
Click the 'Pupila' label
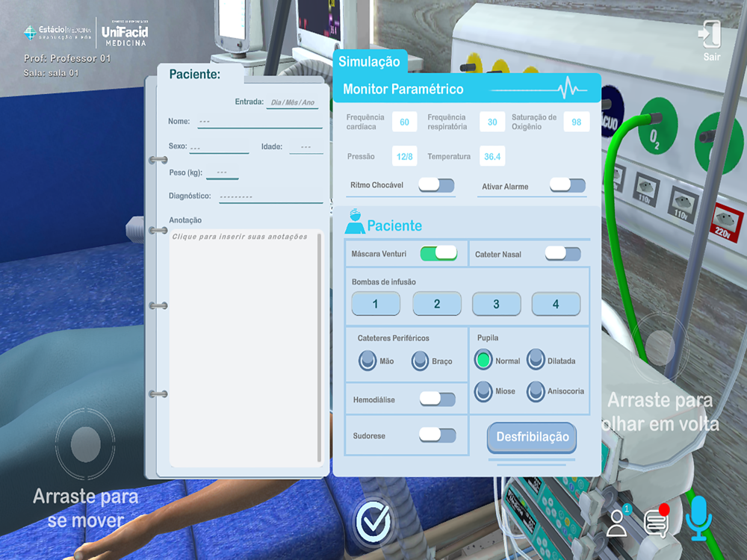coord(488,337)
